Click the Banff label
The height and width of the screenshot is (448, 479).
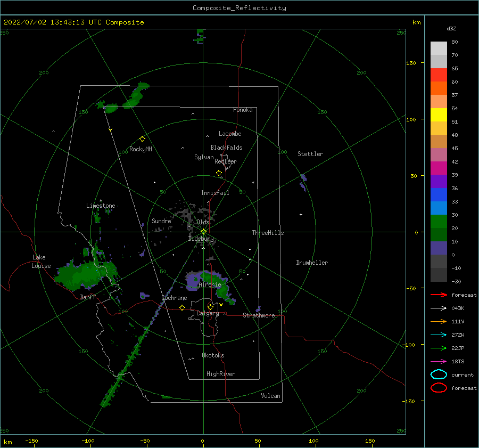click(x=88, y=297)
